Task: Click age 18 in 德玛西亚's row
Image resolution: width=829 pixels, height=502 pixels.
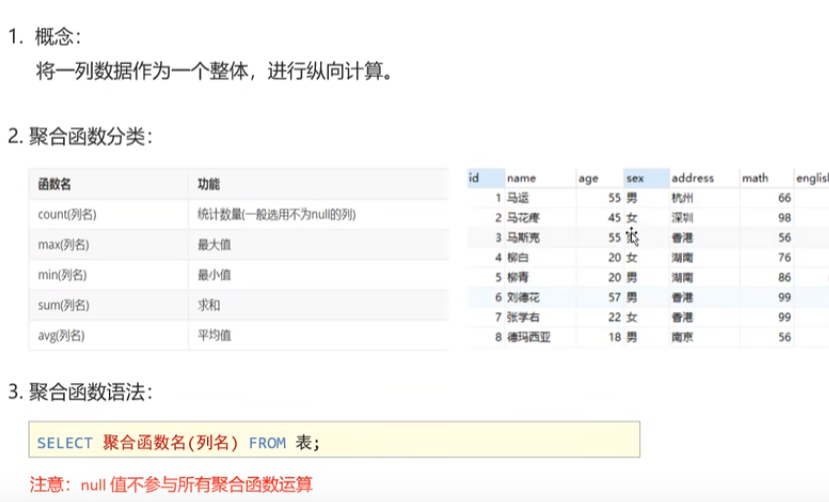Action: click(x=614, y=337)
